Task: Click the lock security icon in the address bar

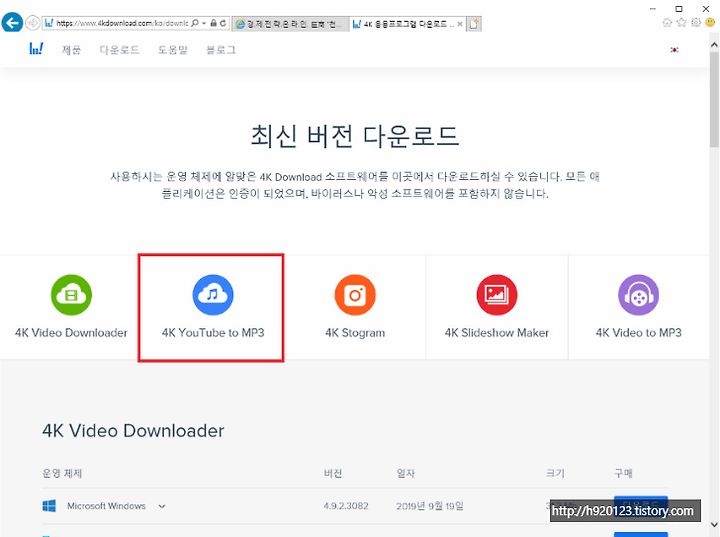Action: click(214, 23)
